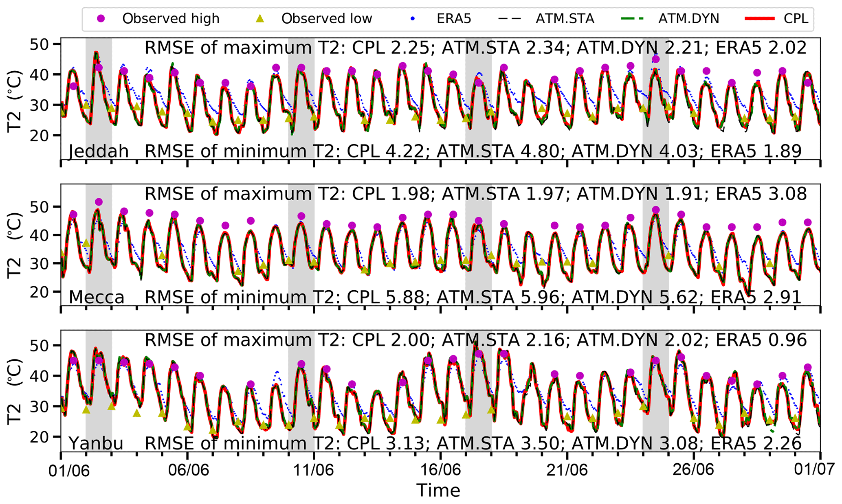The width and height of the screenshot is (842, 504).
Task: Click the ATM.DYN green dashed legend sample
Action: [x=632, y=19]
